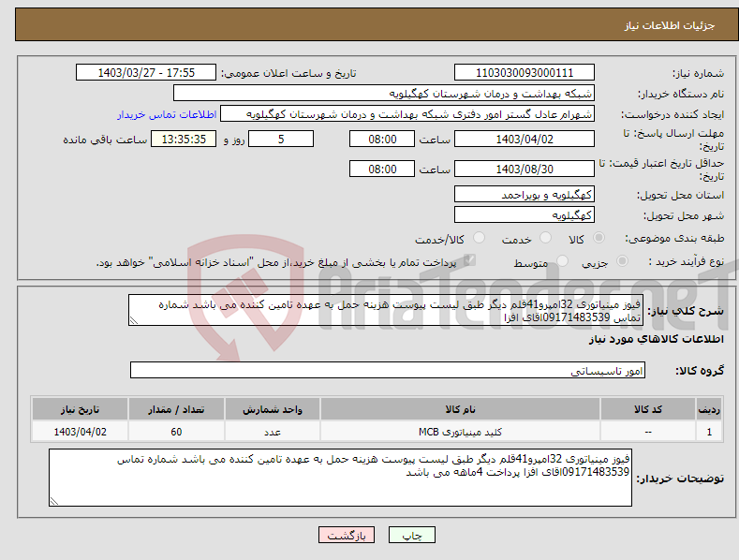
Task: Select the خدمت radio button
Action: coord(545,238)
